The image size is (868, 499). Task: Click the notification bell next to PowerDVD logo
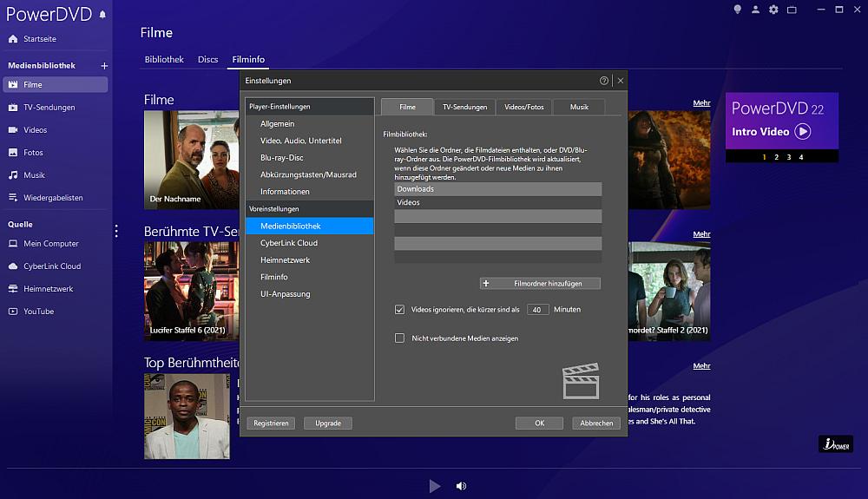(x=102, y=15)
